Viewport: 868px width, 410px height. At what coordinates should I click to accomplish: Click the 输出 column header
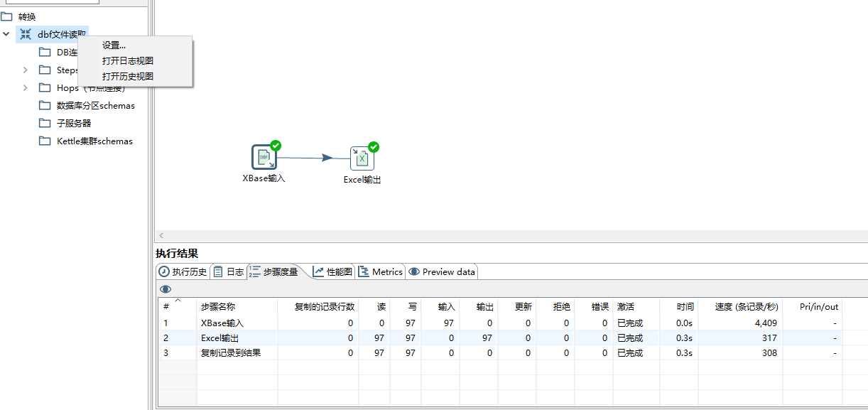(x=478, y=307)
